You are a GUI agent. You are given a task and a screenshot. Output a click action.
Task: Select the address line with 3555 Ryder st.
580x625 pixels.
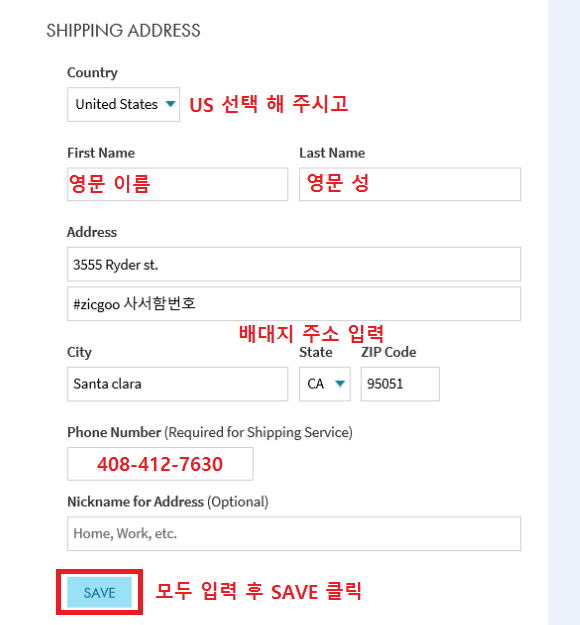[294, 264]
